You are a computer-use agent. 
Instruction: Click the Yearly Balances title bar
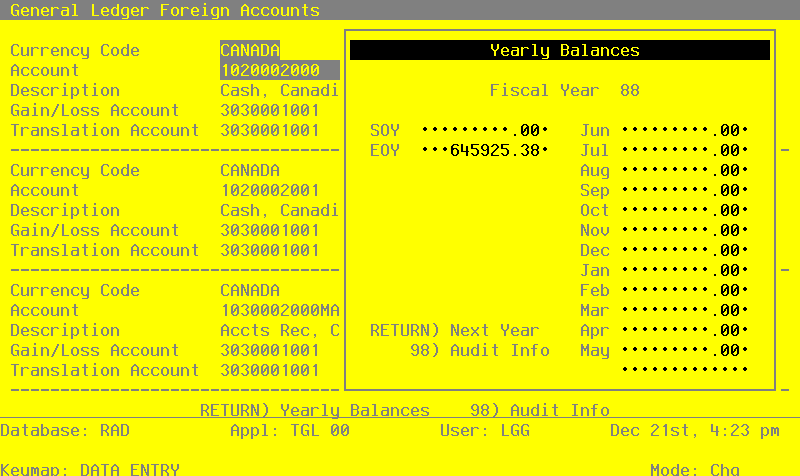click(x=560, y=50)
